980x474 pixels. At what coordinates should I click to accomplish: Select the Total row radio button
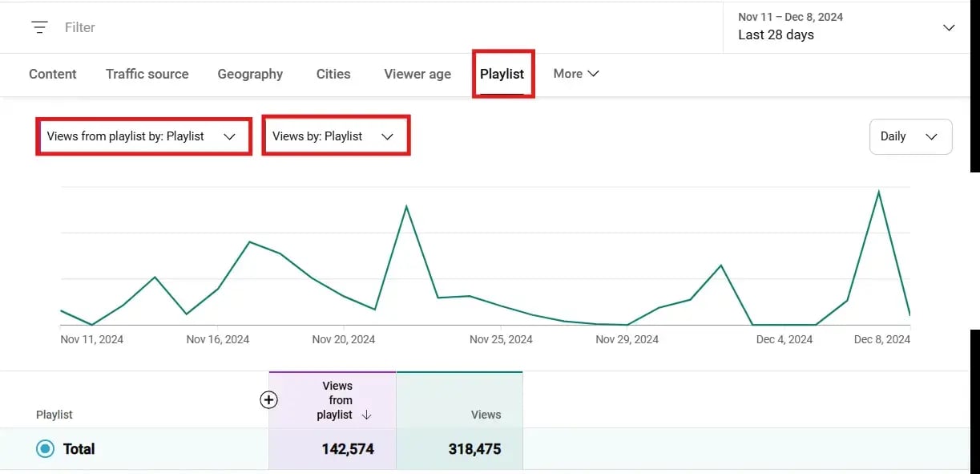tap(46, 449)
